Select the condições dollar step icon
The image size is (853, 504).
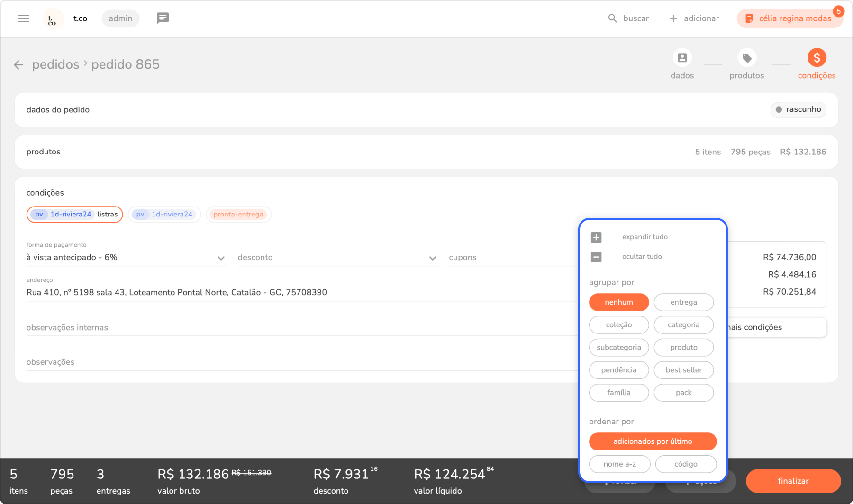(817, 58)
